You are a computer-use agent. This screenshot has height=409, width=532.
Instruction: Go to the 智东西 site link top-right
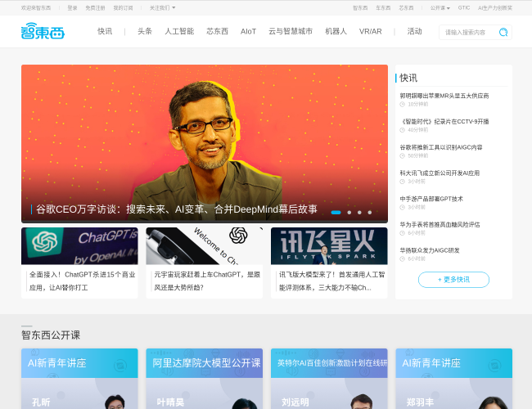(x=360, y=8)
